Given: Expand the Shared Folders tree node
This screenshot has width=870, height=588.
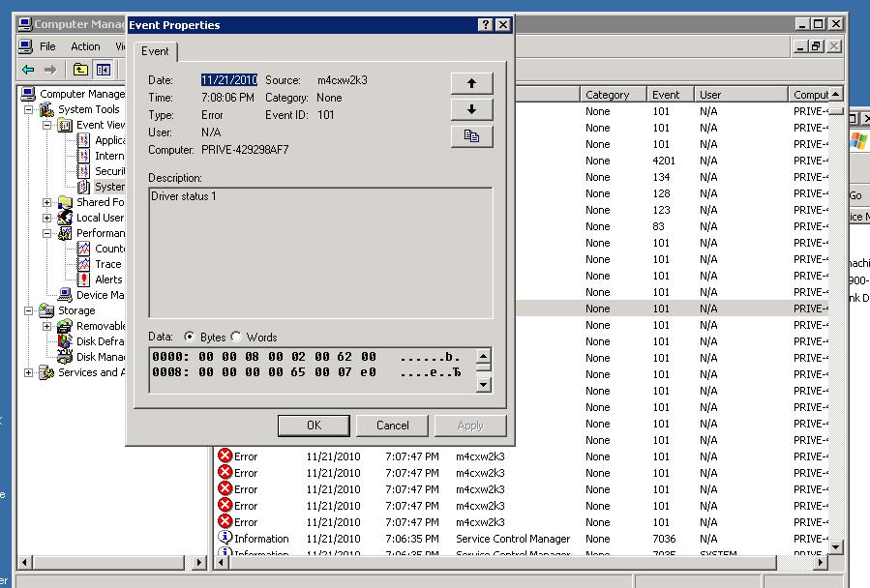Looking at the screenshot, I should pyautogui.click(x=47, y=202).
